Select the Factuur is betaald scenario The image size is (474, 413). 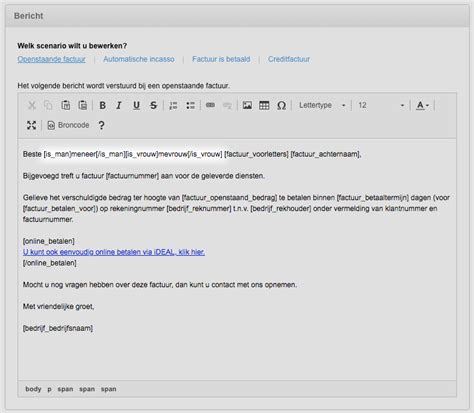[x=221, y=59]
